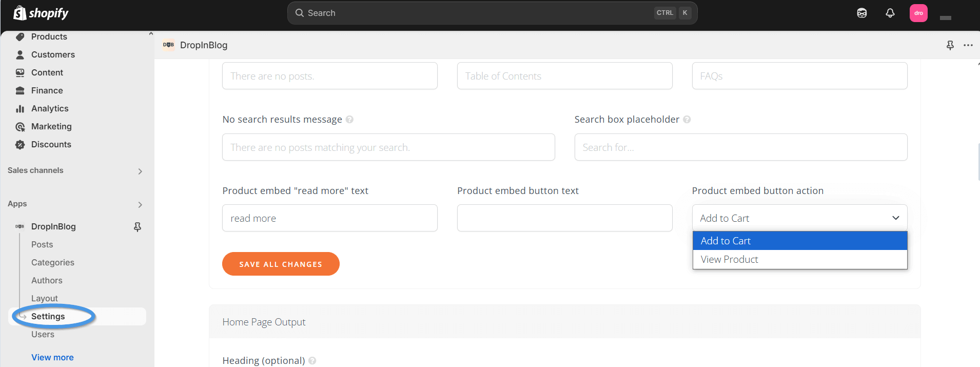Open DropInBlog Users
Image resolution: width=980 pixels, height=367 pixels.
(x=43, y=334)
